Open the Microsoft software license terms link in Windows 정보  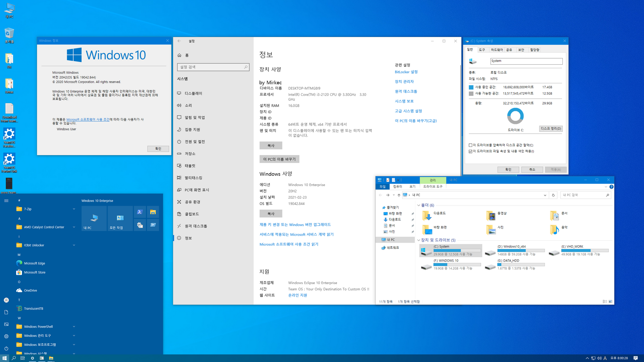pyautogui.click(x=88, y=119)
